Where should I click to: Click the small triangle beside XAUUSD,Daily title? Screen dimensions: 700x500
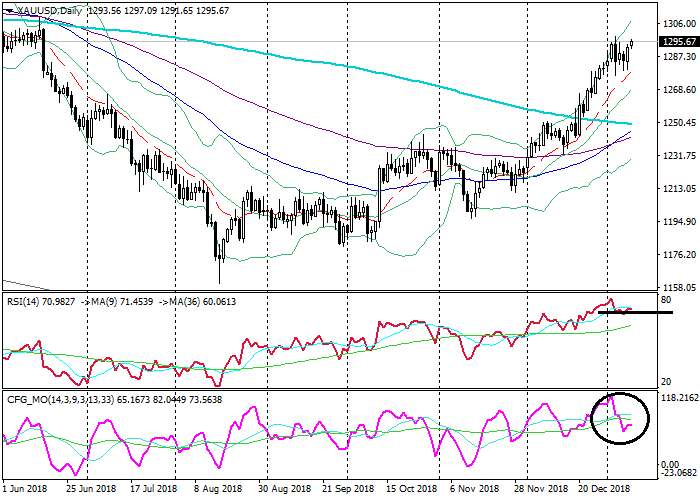6,9
